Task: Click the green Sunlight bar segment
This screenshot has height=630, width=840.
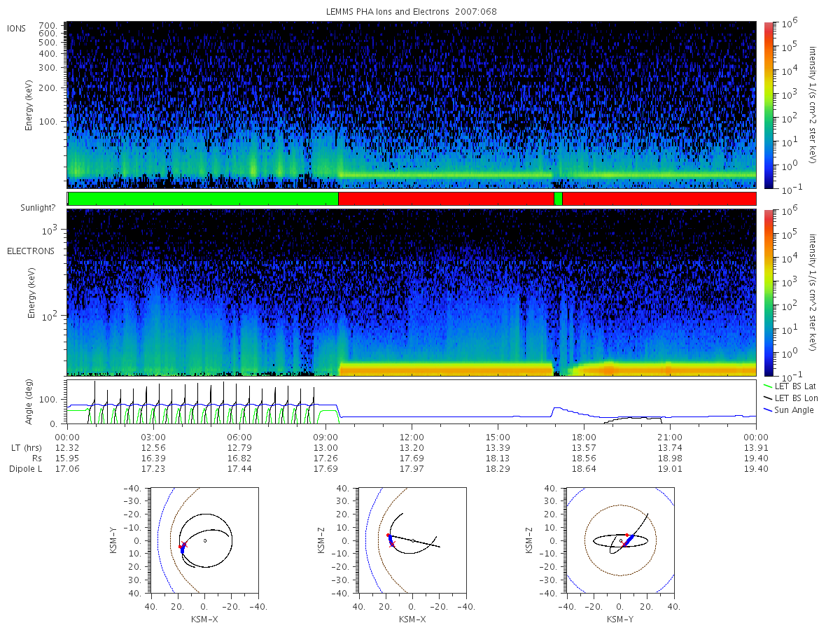Action: coord(203,199)
